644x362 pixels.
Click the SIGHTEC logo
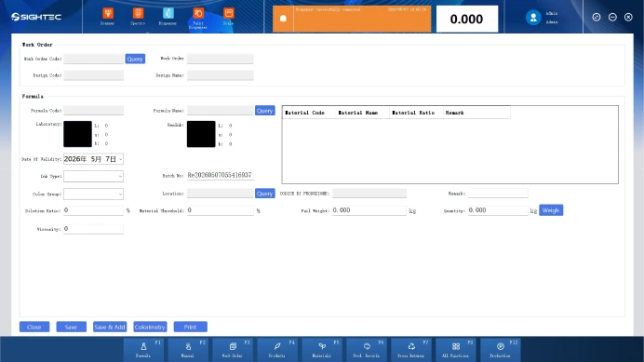click(x=36, y=17)
